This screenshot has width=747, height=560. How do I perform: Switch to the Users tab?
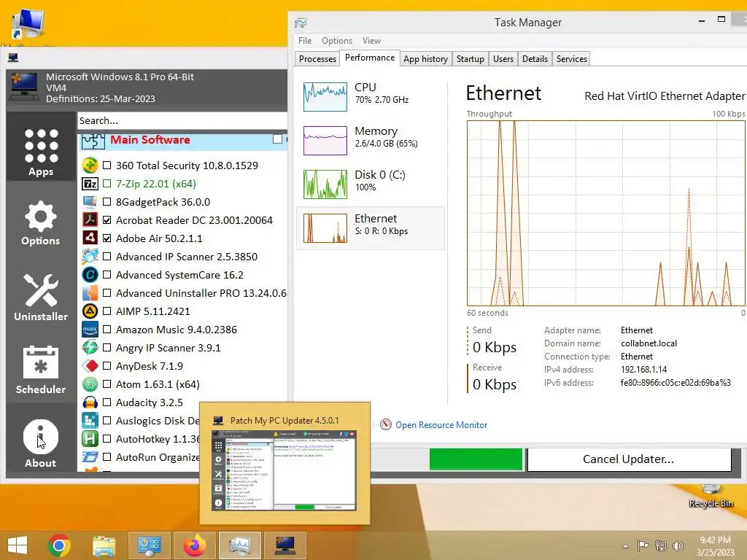coord(503,59)
